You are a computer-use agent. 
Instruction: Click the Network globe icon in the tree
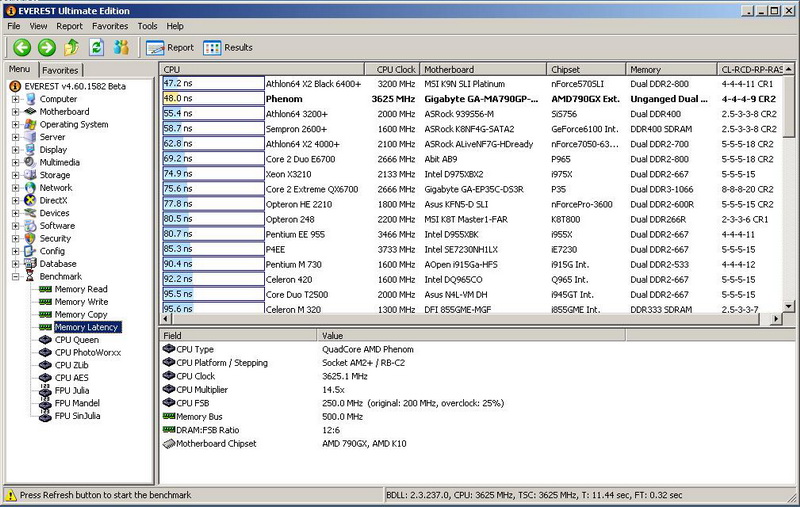(x=31, y=188)
